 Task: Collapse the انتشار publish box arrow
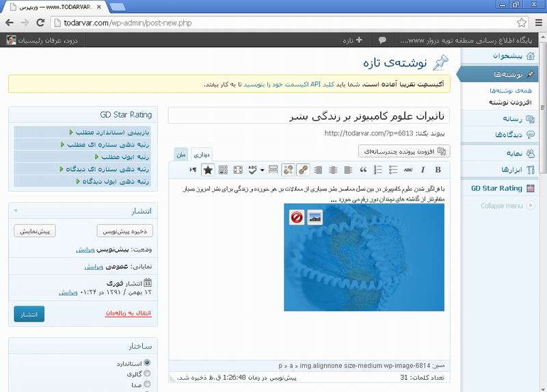[16, 211]
